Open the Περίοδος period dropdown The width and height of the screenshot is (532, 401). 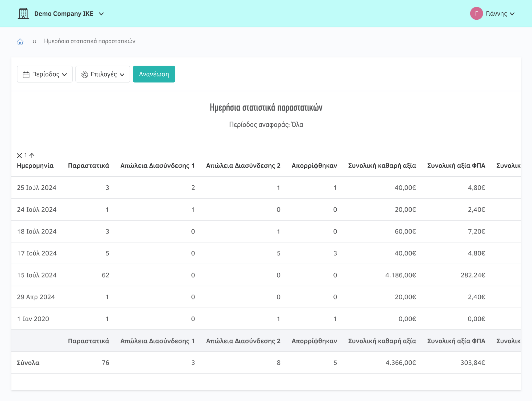coord(45,74)
